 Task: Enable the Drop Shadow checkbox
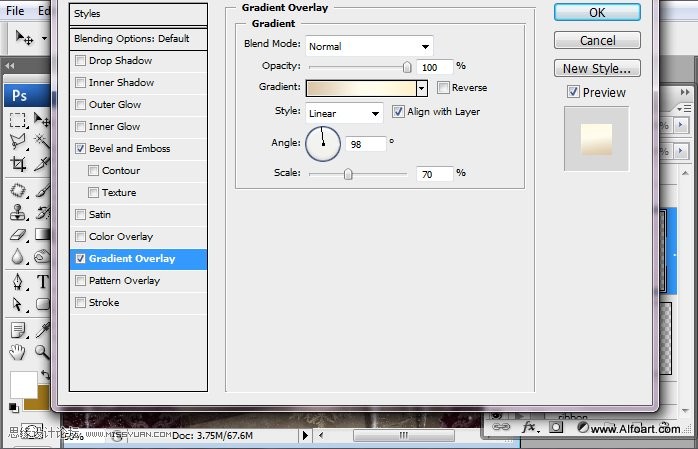coord(80,61)
